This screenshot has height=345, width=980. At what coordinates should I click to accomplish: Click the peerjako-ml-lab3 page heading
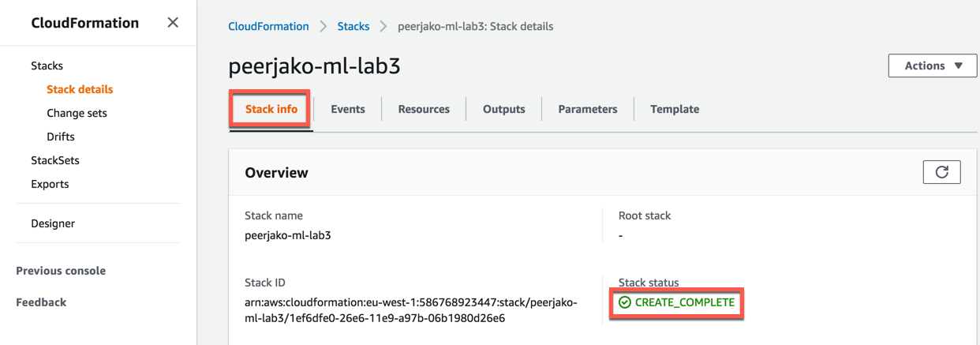pyautogui.click(x=314, y=66)
